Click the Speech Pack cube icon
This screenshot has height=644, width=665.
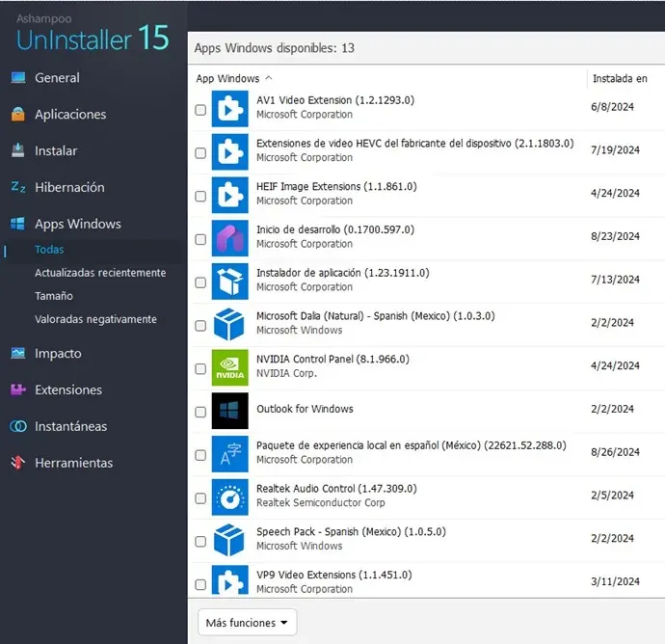pyautogui.click(x=229, y=541)
